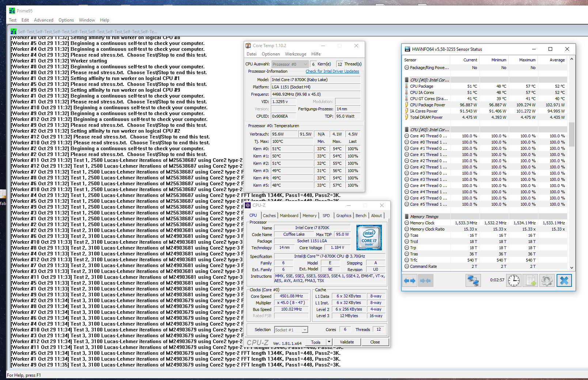Screen dimensions: 588x380
Task: Click the thermometer icon beside CPU IA Cores
Action: point(406,92)
